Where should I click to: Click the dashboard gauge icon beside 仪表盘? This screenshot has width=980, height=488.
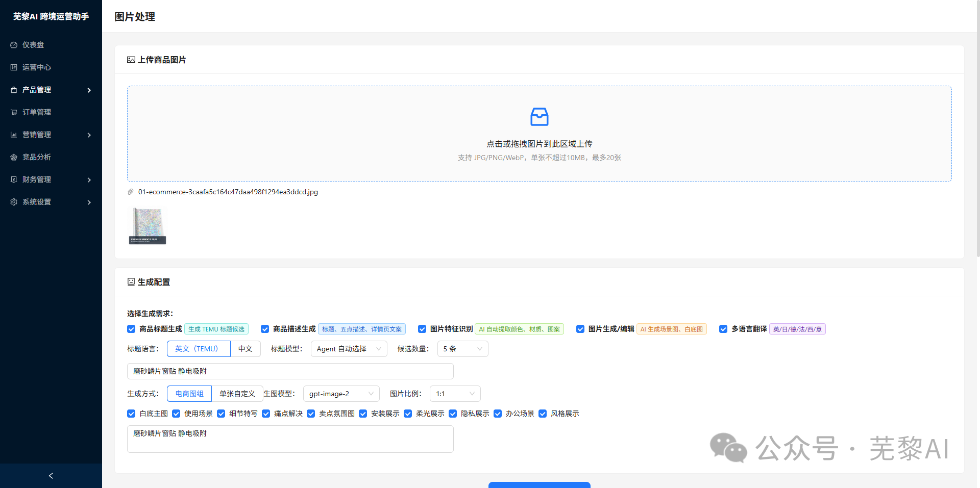tap(14, 45)
